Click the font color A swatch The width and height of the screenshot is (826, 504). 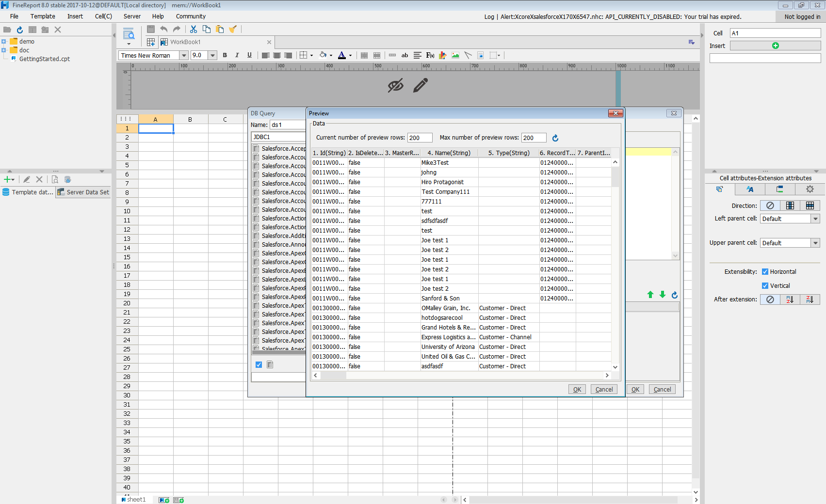click(342, 55)
